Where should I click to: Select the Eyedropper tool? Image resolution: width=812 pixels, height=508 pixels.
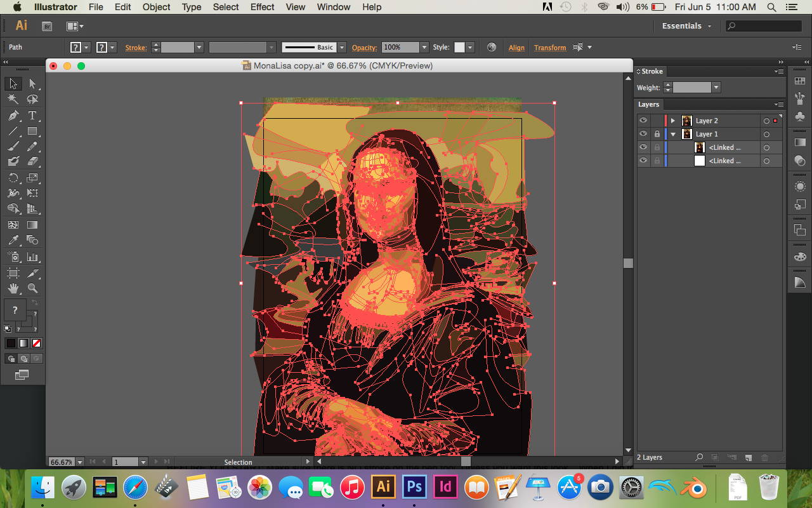[x=13, y=241]
